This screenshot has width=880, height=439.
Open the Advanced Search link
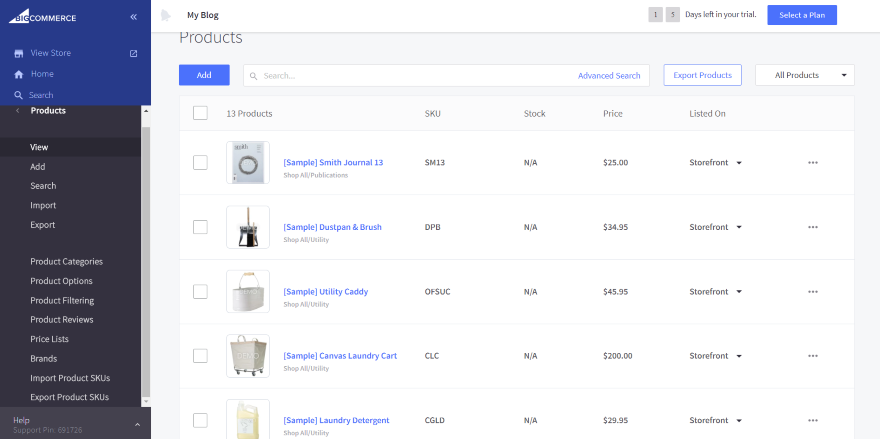[x=608, y=76]
